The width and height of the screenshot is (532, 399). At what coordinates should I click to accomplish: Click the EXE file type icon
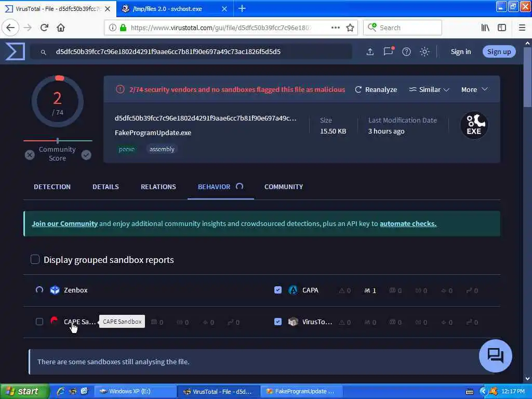(x=474, y=125)
